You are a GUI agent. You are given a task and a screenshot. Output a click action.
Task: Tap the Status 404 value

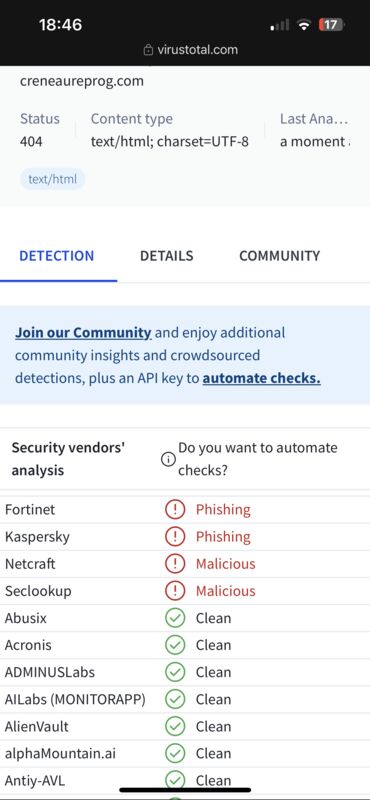(x=31, y=141)
